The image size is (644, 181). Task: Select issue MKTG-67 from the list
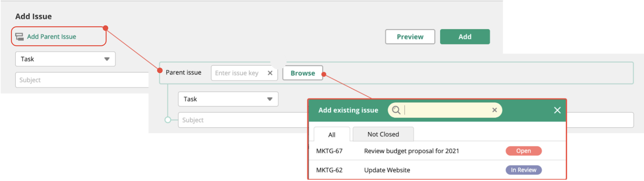329,151
